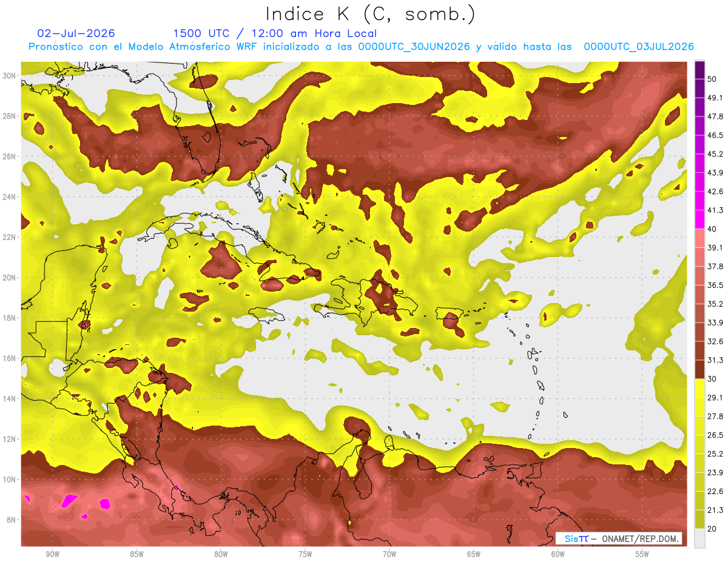Click the magenta swatch between 40 and 41.3
This screenshot has width=728, height=562.
tap(699, 220)
